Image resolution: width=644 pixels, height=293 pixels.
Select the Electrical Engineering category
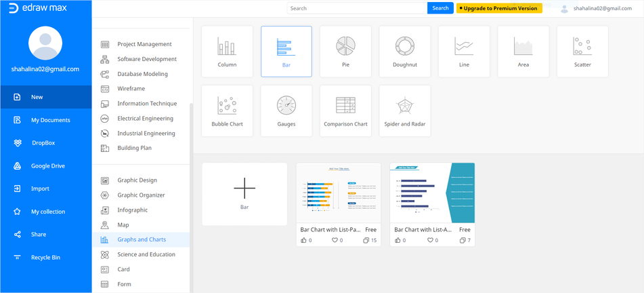tap(141, 119)
